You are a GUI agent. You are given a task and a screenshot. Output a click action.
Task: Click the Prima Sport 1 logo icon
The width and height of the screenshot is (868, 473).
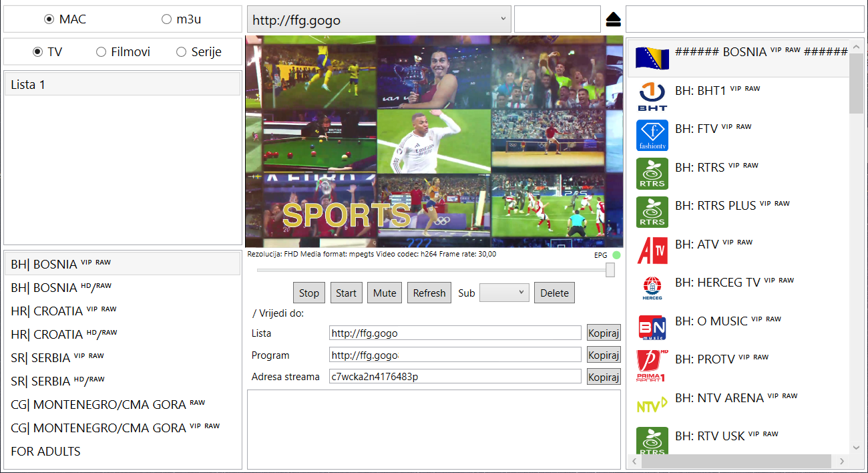pyautogui.click(x=652, y=365)
